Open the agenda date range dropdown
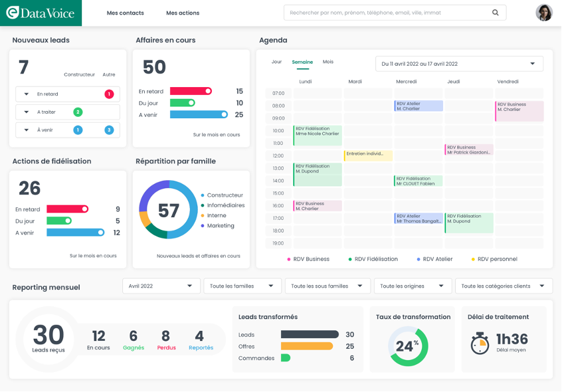 [459, 64]
